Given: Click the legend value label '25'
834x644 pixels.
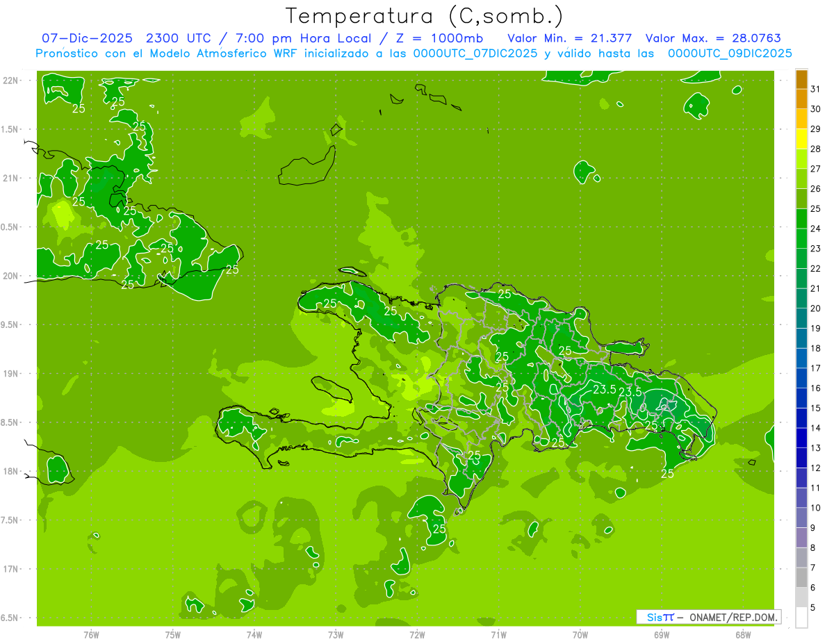Looking at the screenshot, I should click(815, 208).
